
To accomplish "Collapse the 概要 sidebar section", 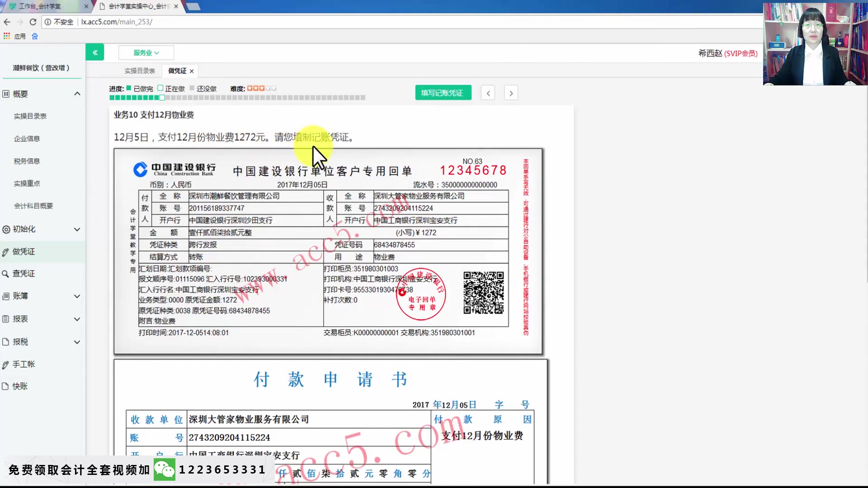I will 77,94.
